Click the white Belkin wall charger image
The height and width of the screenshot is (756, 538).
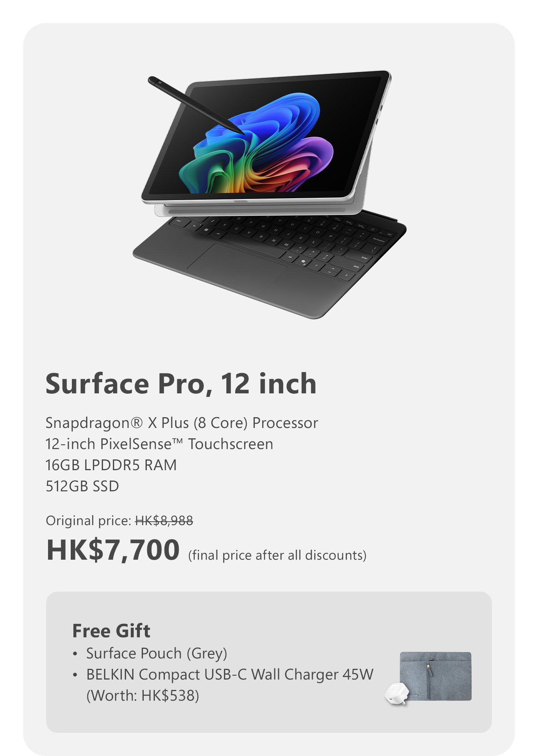397,694
